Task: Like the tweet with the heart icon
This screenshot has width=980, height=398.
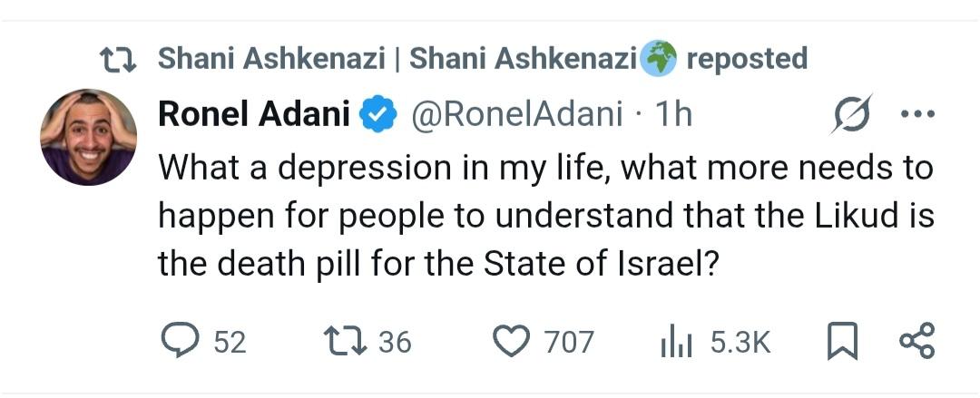Action: [510, 341]
